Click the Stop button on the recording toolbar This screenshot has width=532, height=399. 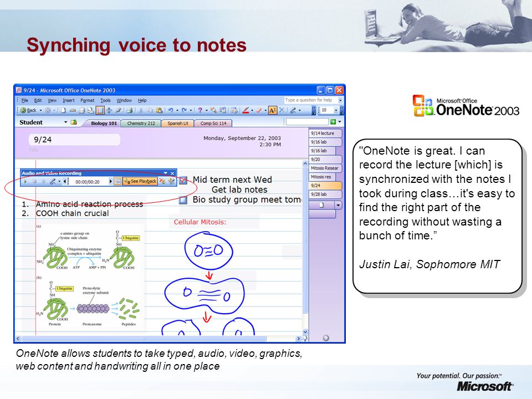pos(34,182)
